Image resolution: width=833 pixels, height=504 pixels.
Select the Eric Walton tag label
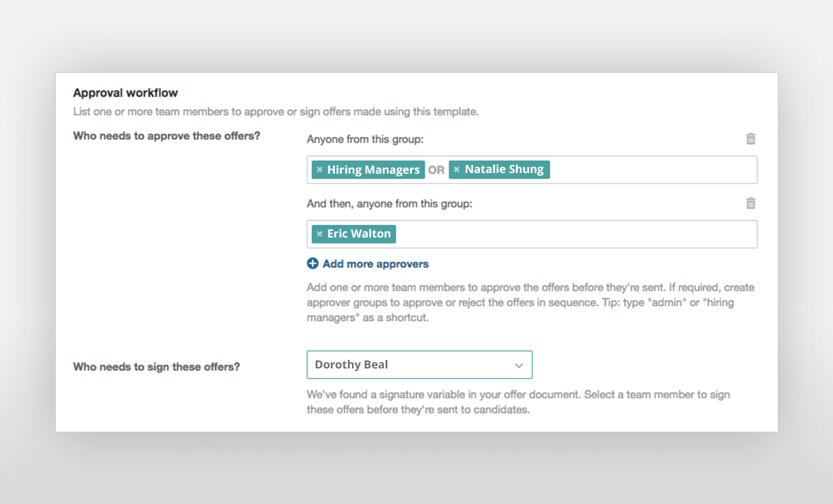tap(359, 234)
